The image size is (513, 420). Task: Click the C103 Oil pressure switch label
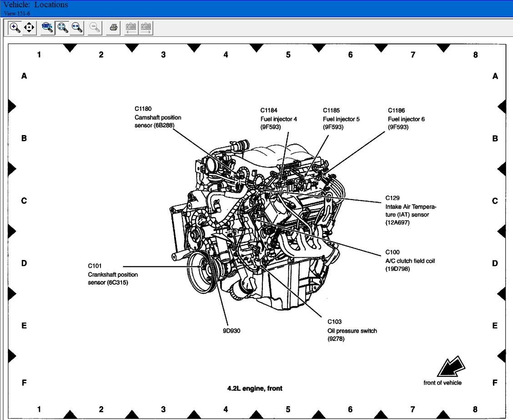[352, 330]
